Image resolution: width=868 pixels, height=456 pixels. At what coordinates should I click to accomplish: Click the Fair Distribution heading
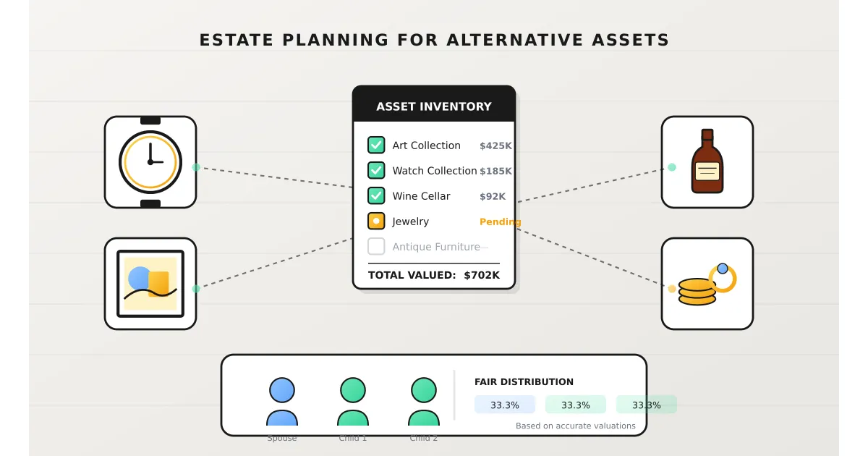pos(524,382)
